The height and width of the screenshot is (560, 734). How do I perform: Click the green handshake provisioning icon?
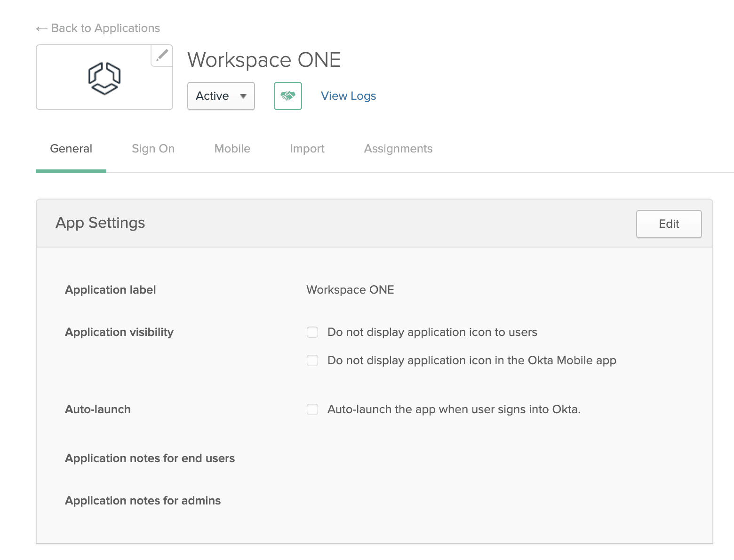(x=288, y=96)
